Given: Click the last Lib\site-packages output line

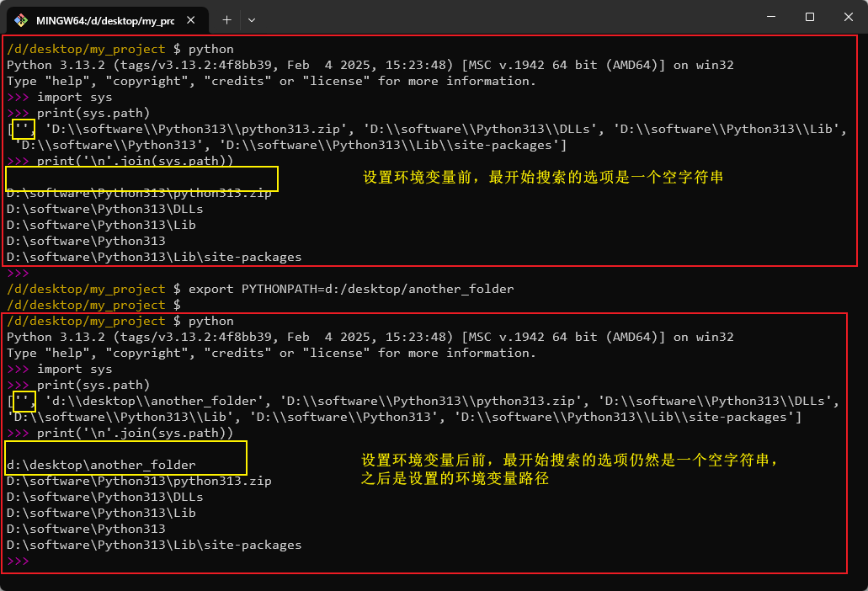Looking at the screenshot, I should click(154, 545).
